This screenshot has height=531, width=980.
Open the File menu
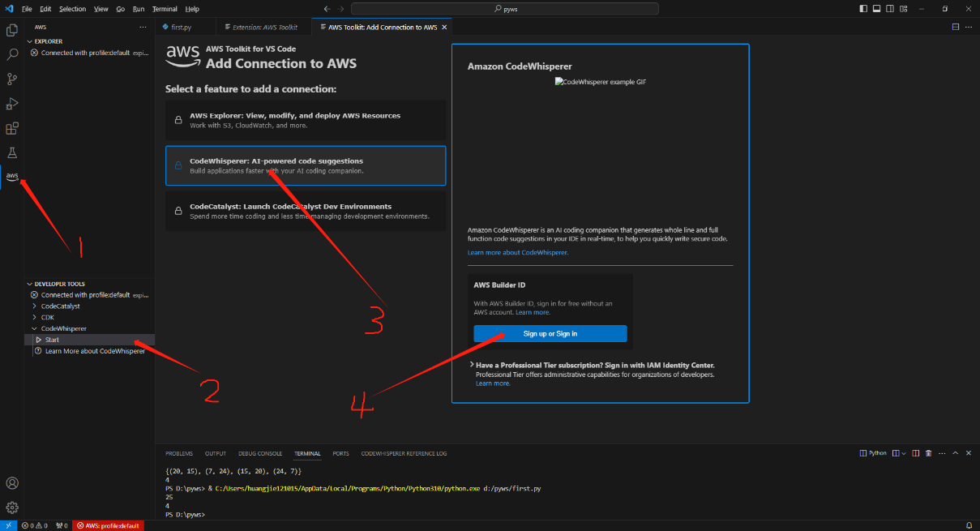point(27,9)
